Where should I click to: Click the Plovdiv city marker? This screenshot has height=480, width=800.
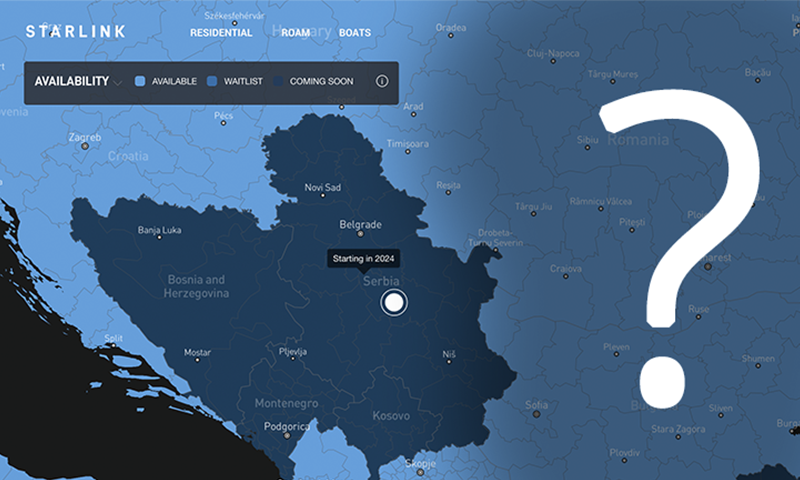pyautogui.click(x=624, y=461)
